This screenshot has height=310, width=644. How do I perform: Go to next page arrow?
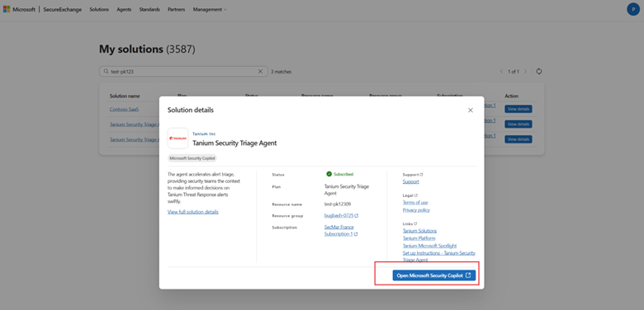525,72
